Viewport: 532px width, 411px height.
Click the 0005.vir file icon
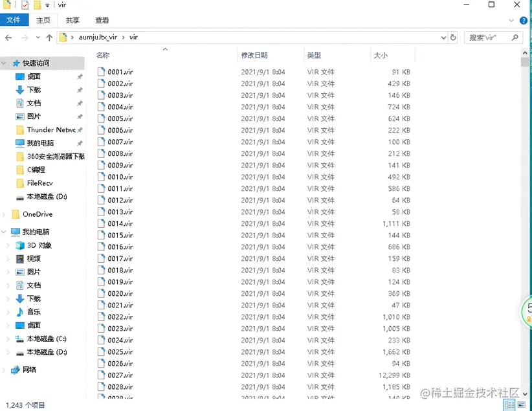(101, 118)
